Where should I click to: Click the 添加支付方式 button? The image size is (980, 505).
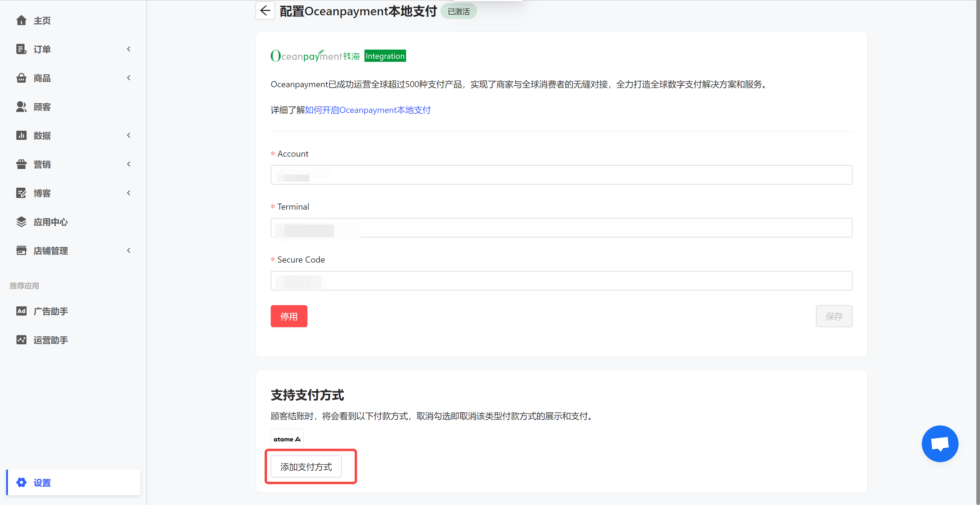point(306,467)
